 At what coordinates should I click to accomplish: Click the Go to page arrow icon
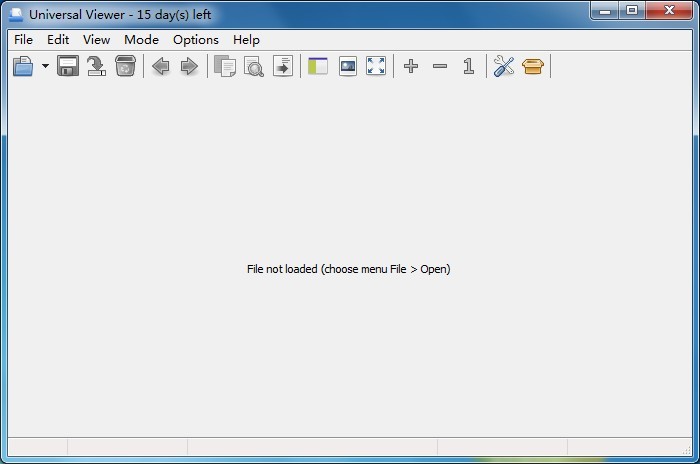283,67
